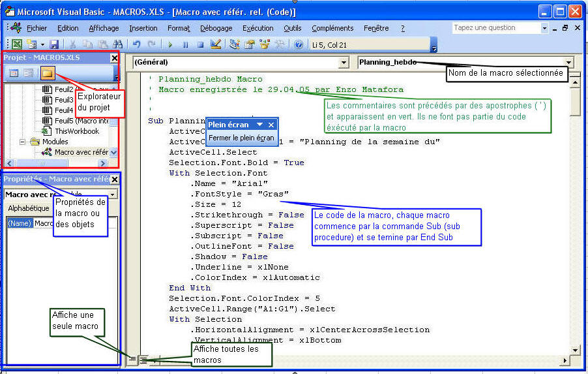Click the Cut scissors icon

coord(72,44)
